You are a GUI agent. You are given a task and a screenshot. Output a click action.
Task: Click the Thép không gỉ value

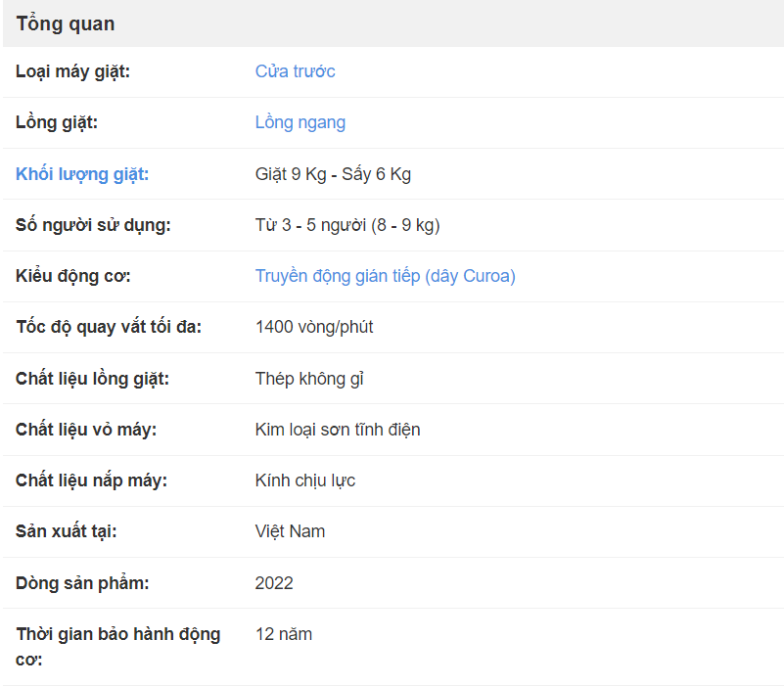309,379
